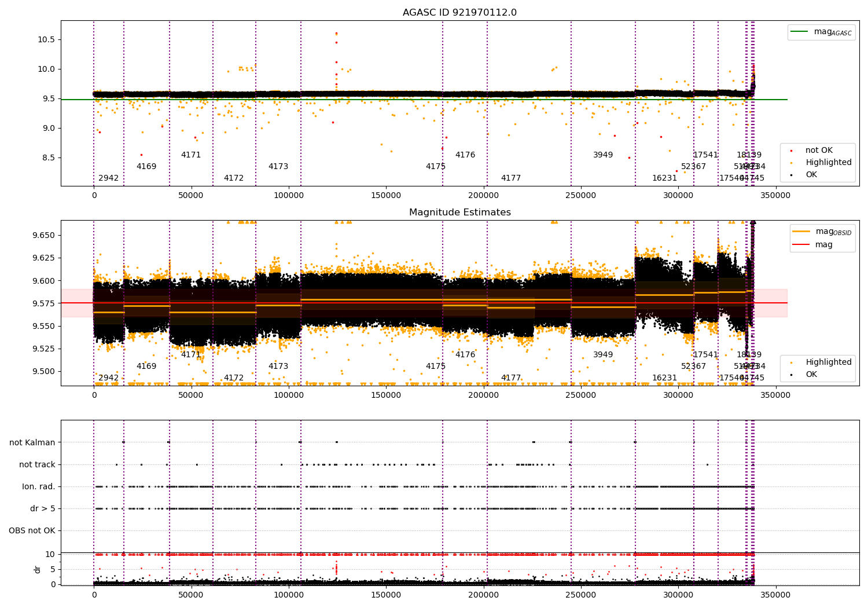Click the 'not Kalman' row label
This screenshot has width=868, height=608.
[x=32, y=442]
